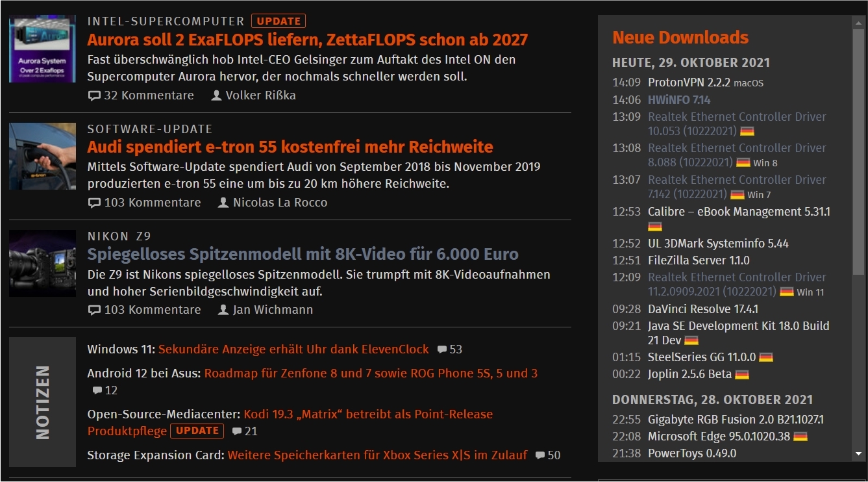The height and width of the screenshot is (482, 868).
Task: Click the UPDATE badge on the Intel supercomputer article
Action: [x=279, y=21]
